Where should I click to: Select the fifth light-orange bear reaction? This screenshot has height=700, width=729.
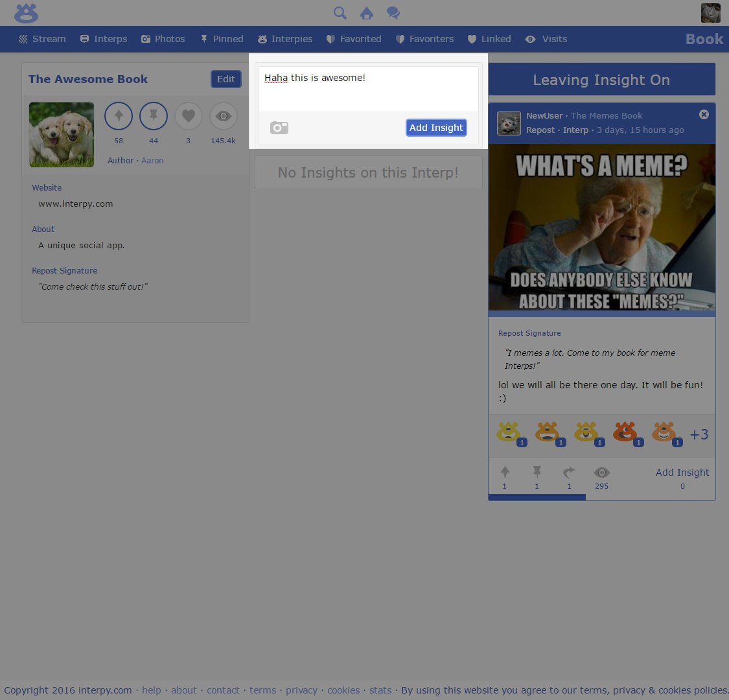pos(665,433)
